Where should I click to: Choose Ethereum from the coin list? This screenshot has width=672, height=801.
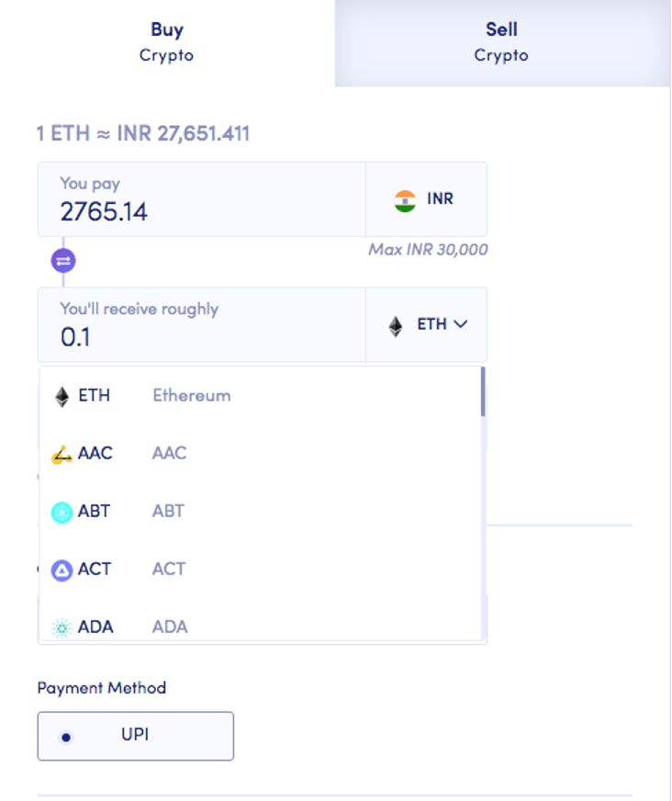click(191, 396)
